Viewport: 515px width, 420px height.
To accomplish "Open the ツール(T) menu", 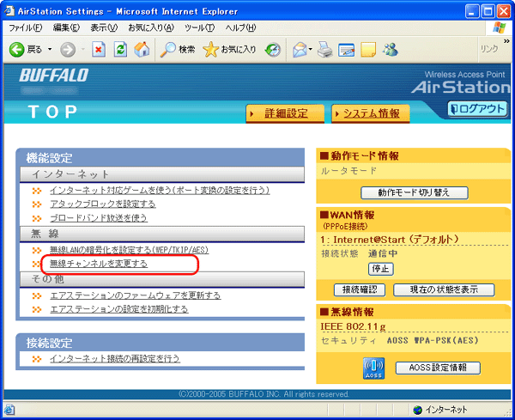I will pyautogui.click(x=200, y=28).
